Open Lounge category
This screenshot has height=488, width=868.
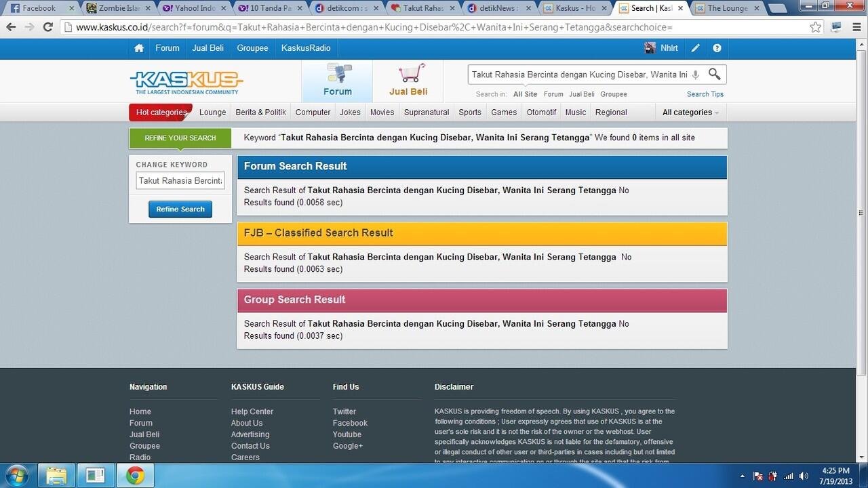pyautogui.click(x=213, y=113)
